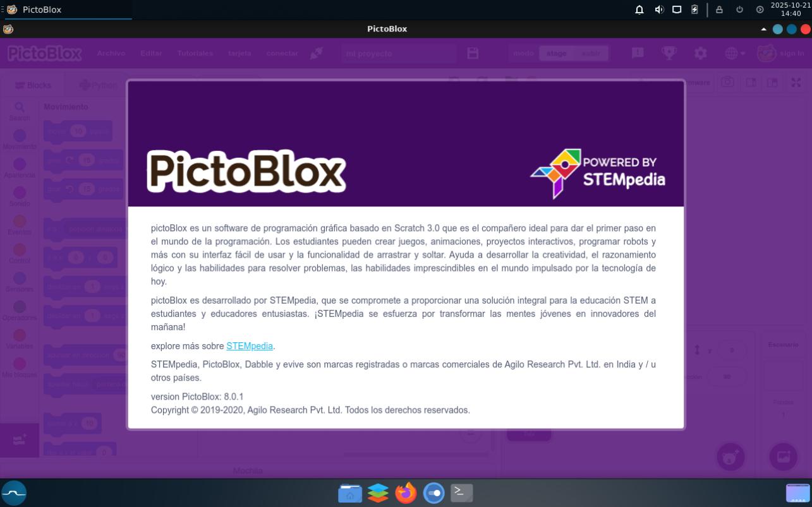This screenshot has height=507, width=812.
Task: Switch mode toggle to subir
Action: point(591,54)
